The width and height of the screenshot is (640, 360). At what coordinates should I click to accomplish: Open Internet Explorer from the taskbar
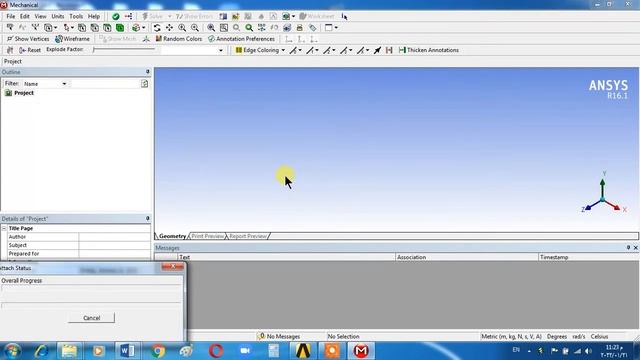(41, 351)
